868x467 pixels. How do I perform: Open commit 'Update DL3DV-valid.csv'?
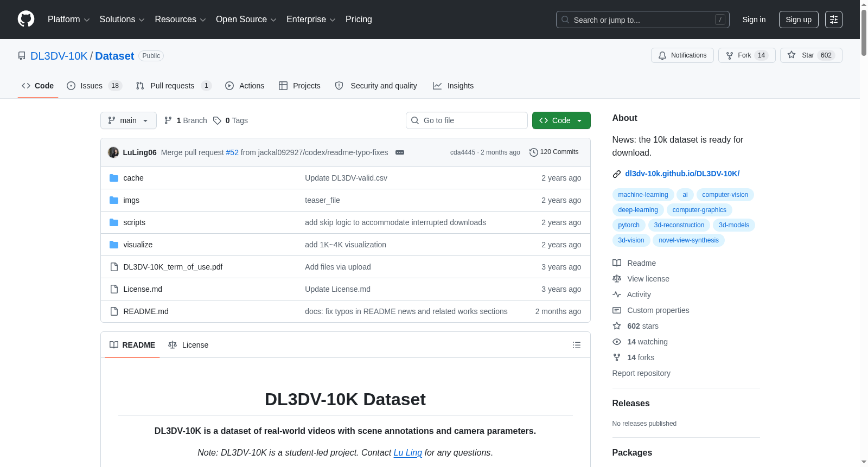(x=346, y=178)
